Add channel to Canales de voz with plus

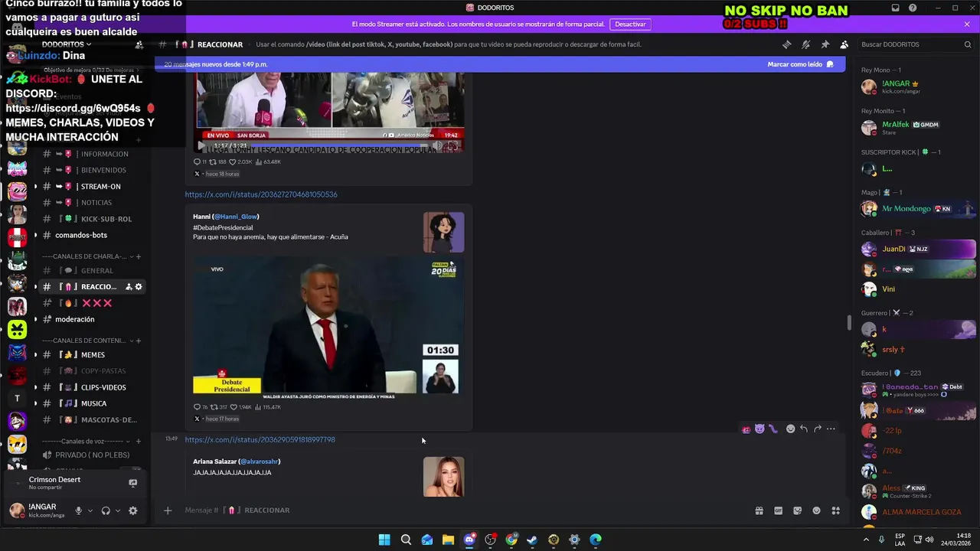[139, 441]
